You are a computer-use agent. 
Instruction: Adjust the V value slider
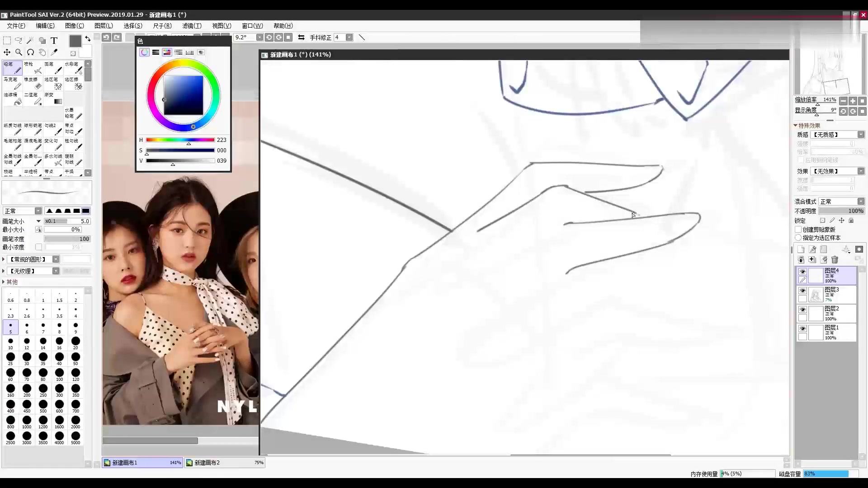(x=180, y=161)
